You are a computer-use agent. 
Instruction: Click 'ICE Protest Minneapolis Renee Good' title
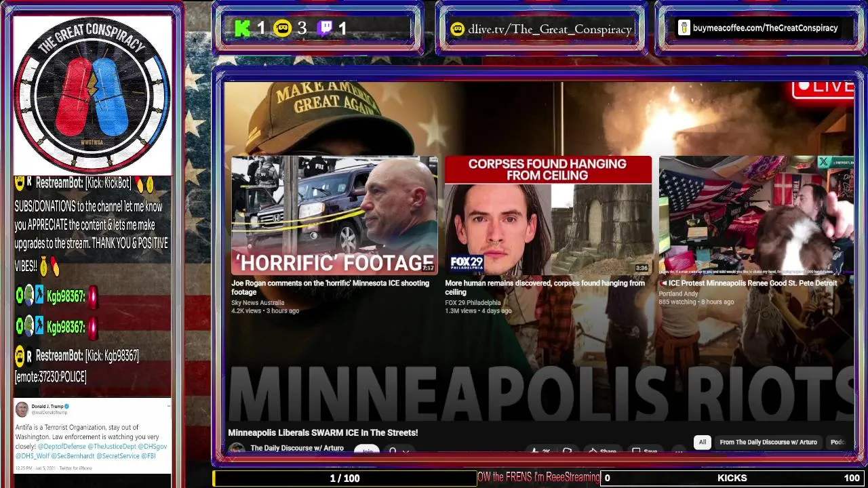click(x=749, y=283)
